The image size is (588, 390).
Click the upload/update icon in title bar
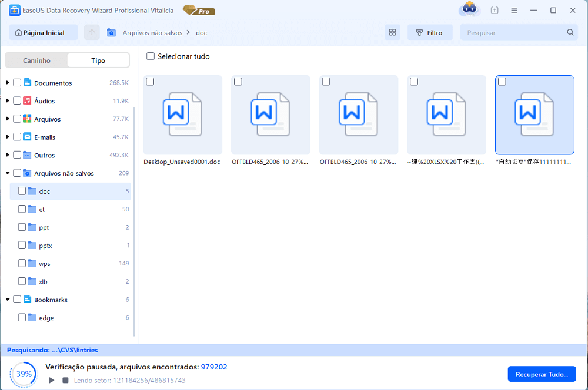495,11
